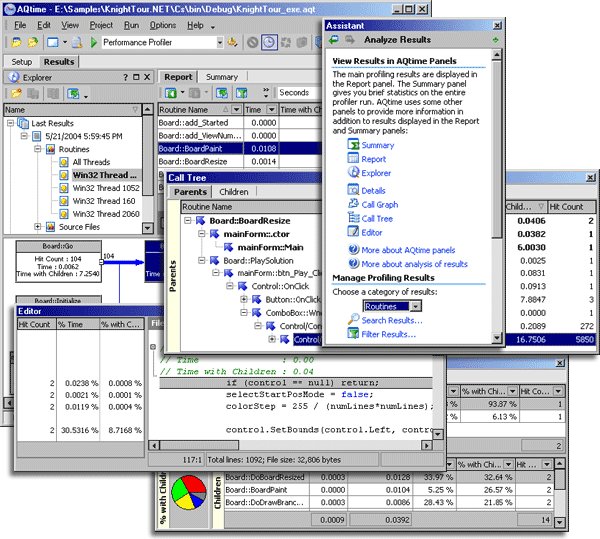Open the Editor link in Assistant
This screenshot has height=539, width=600.
point(372,232)
